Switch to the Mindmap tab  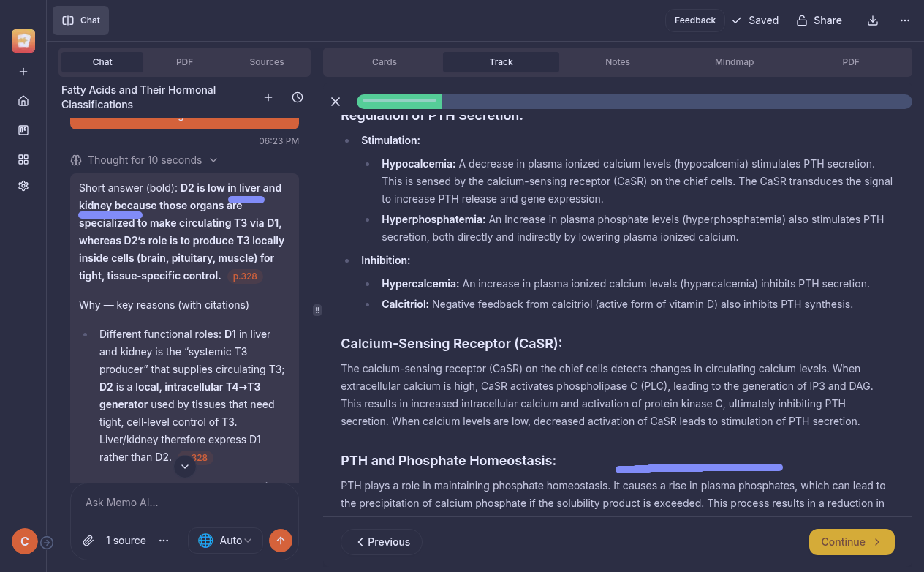(x=734, y=62)
